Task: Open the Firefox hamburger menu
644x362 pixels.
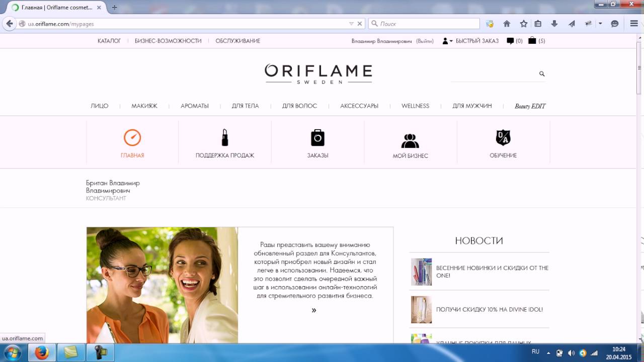Action: pos(634,24)
